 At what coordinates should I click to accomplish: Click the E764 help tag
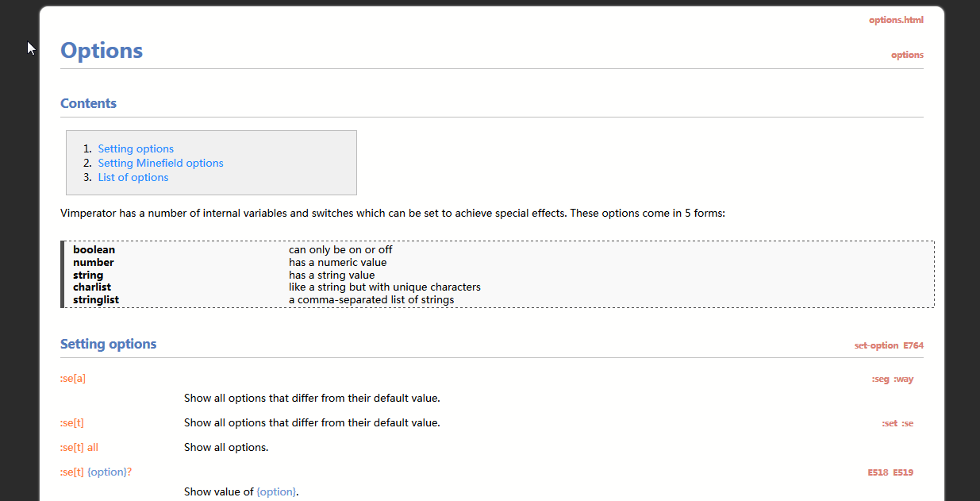[x=913, y=345]
